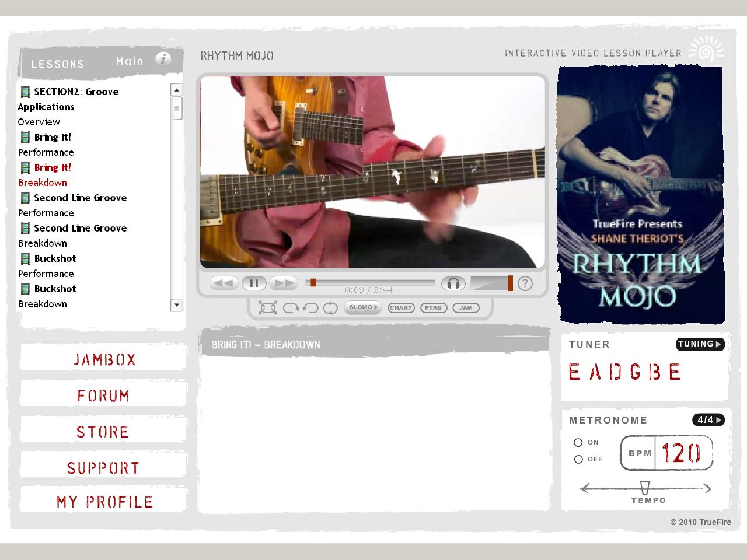This screenshot has width=747, height=560.
Task: Open the Main lessons tab
Action: point(130,61)
